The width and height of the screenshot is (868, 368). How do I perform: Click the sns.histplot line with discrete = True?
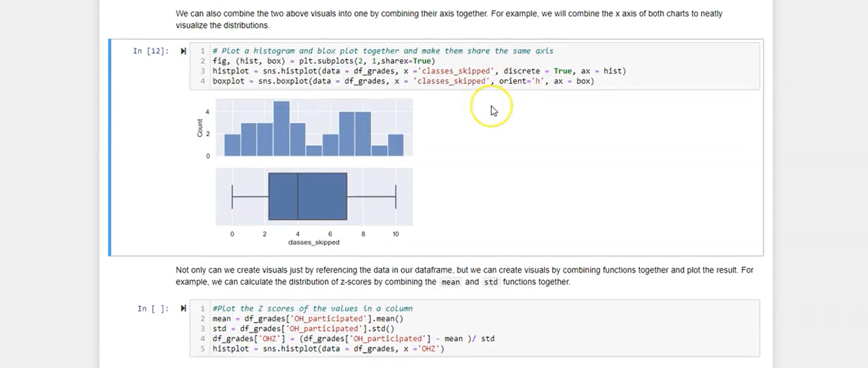[x=419, y=71]
